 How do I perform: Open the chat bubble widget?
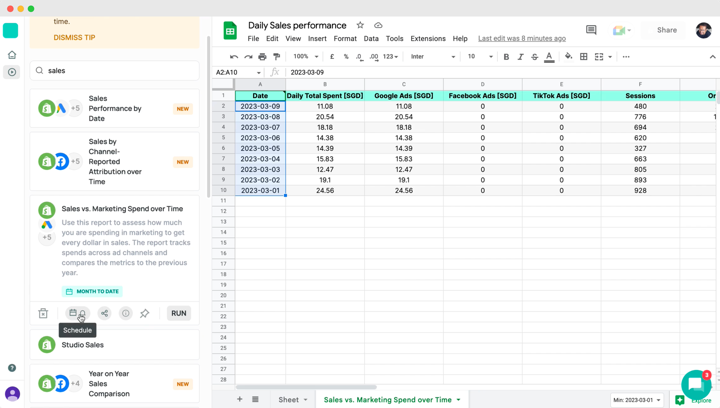(x=696, y=385)
